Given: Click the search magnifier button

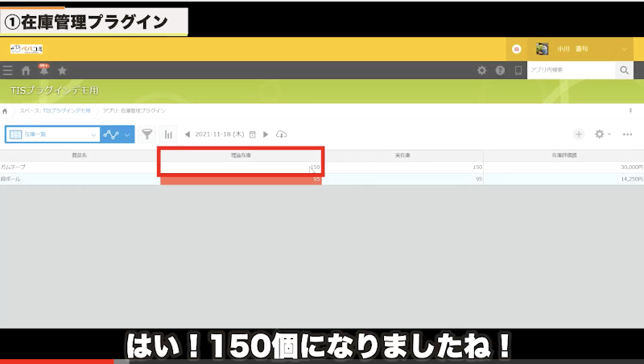Looking at the screenshot, I should coord(625,71).
